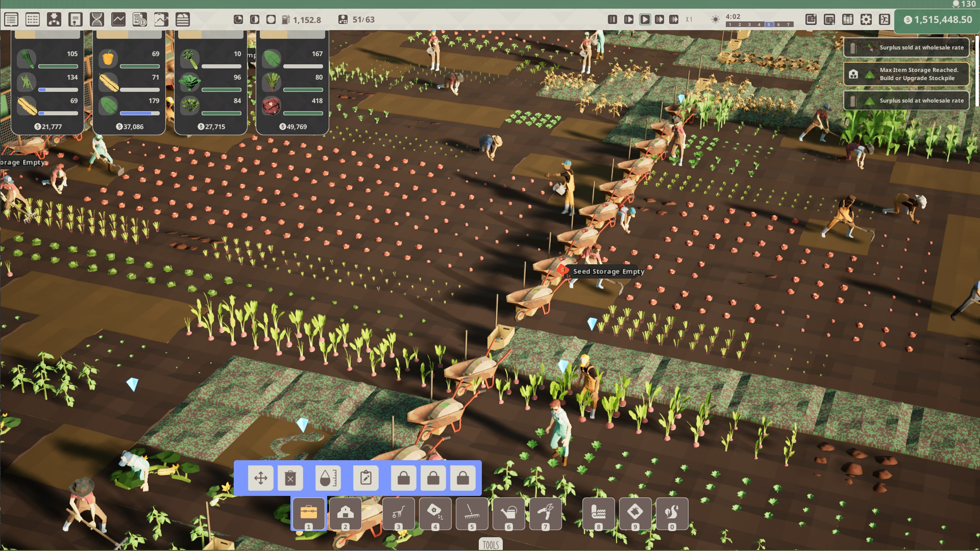The width and height of the screenshot is (980, 551).
Task: Toggle the irrigation water level tool
Action: (327, 478)
